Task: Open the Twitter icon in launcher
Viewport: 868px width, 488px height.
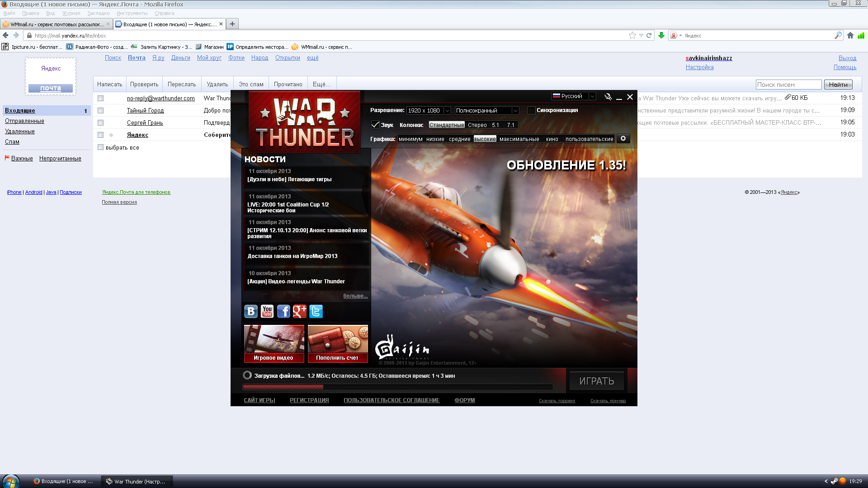Action: [316, 311]
